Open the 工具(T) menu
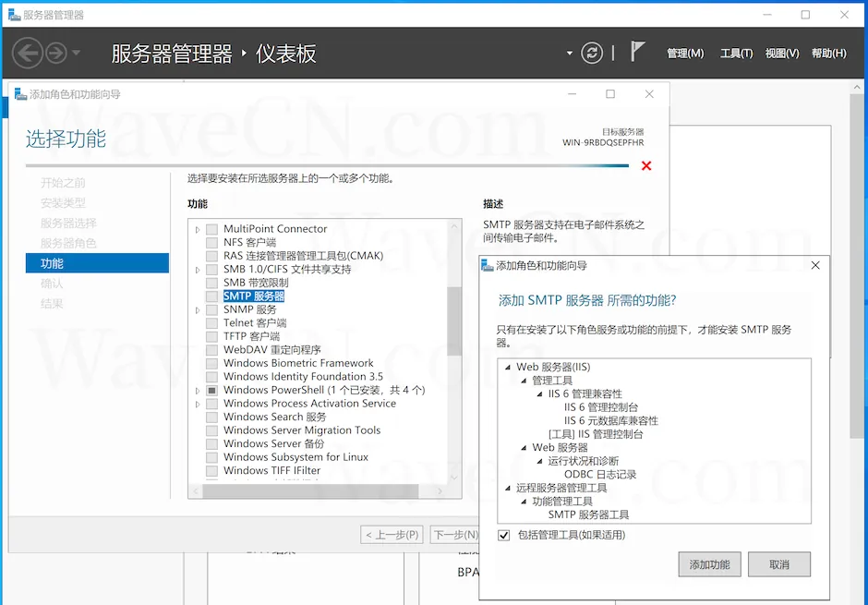 tap(736, 54)
